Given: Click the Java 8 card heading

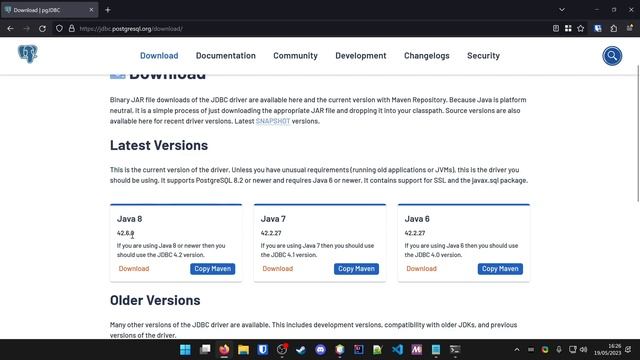Looking at the screenshot, I should click(x=129, y=219).
